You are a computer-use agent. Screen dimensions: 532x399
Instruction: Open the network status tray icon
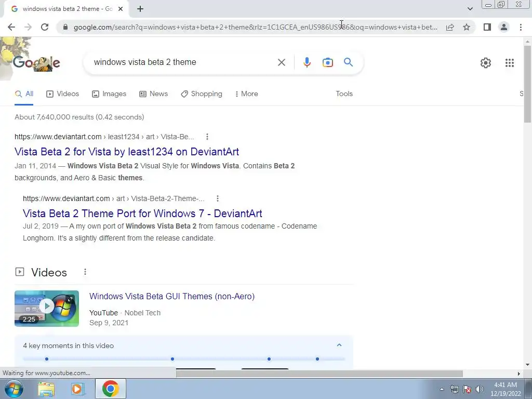point(454,389)
